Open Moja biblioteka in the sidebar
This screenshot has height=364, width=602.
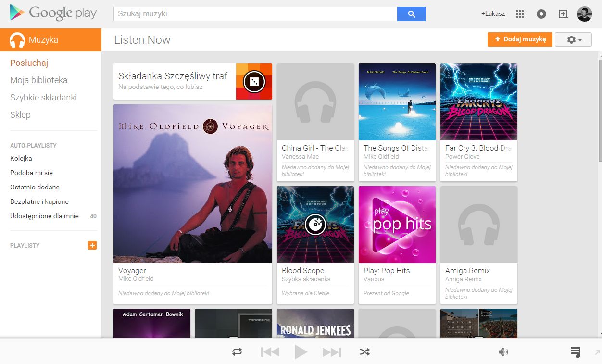(39, 80)
